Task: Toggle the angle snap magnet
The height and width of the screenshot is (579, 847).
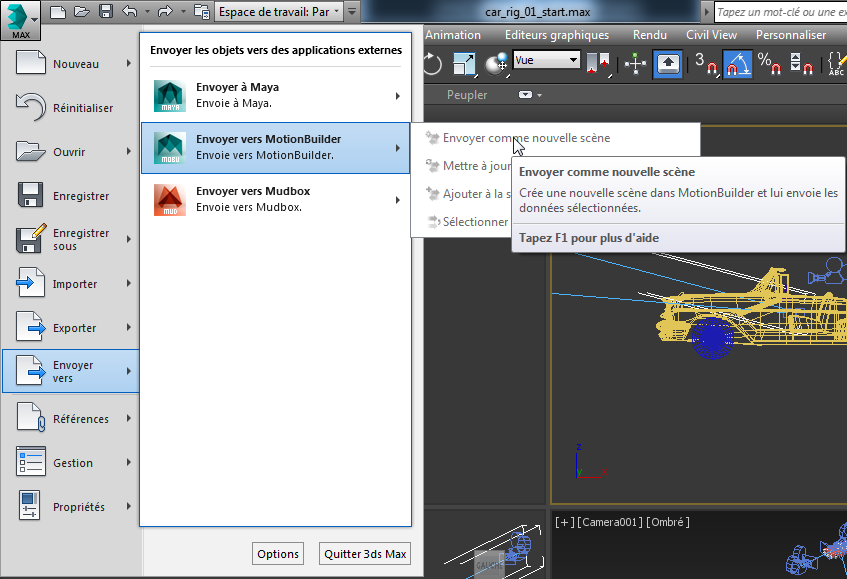Action: click(x=737, y=64)
